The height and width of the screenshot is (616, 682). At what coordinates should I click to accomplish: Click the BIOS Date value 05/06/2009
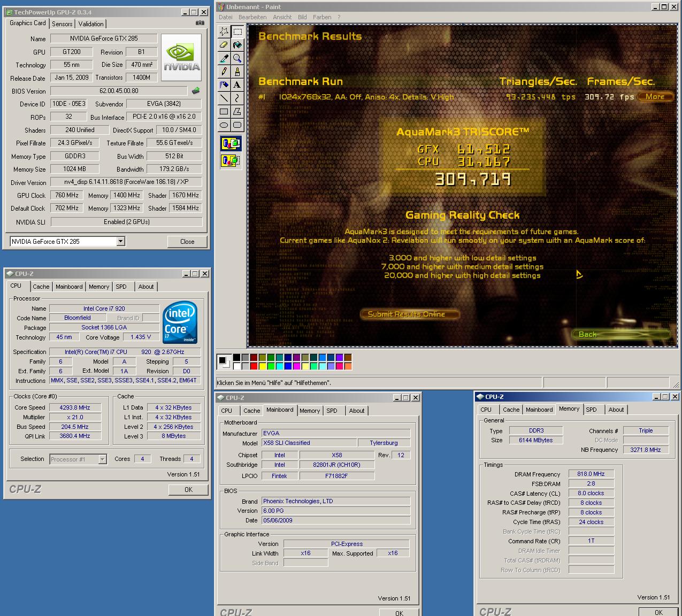(336, 520)
